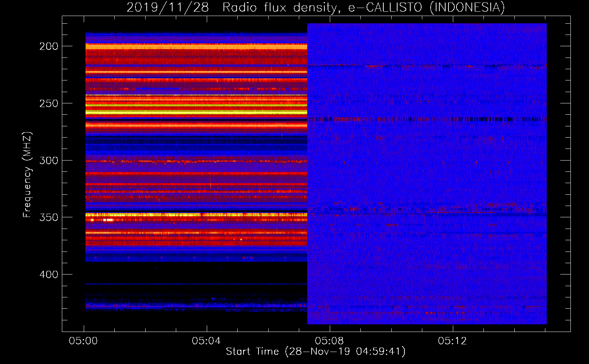Screen dimensions: 589x364
Task: Click the 05:04 time tick label
Action: click(206, 341)
